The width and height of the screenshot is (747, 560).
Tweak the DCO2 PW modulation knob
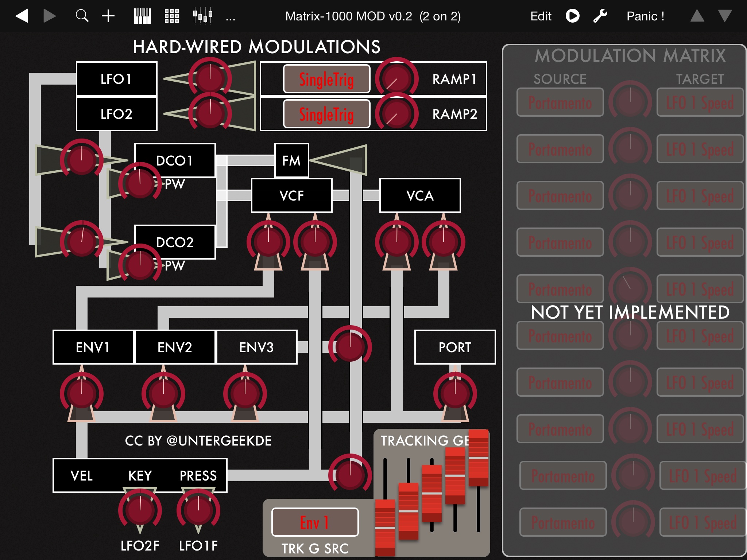click(140, 265)
